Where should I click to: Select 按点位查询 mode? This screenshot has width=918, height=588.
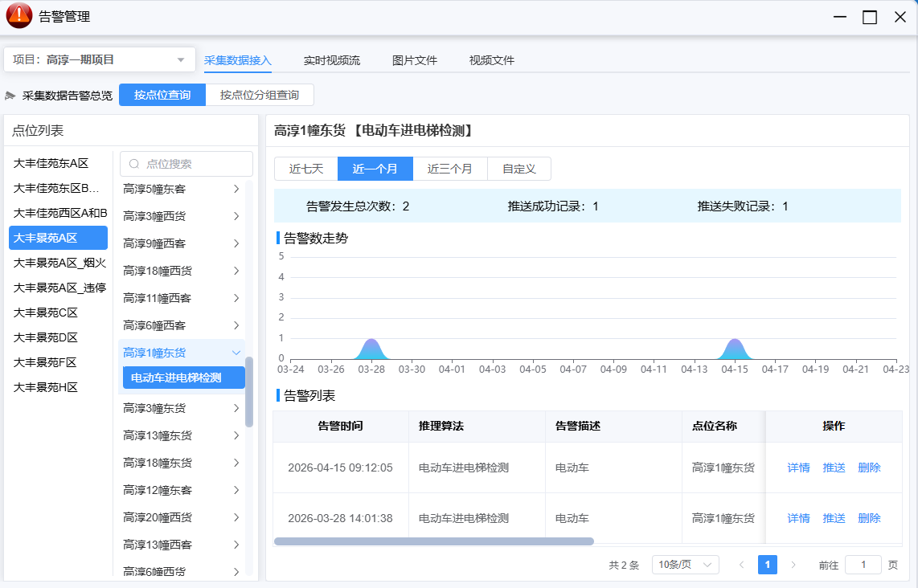pos(162,95)
